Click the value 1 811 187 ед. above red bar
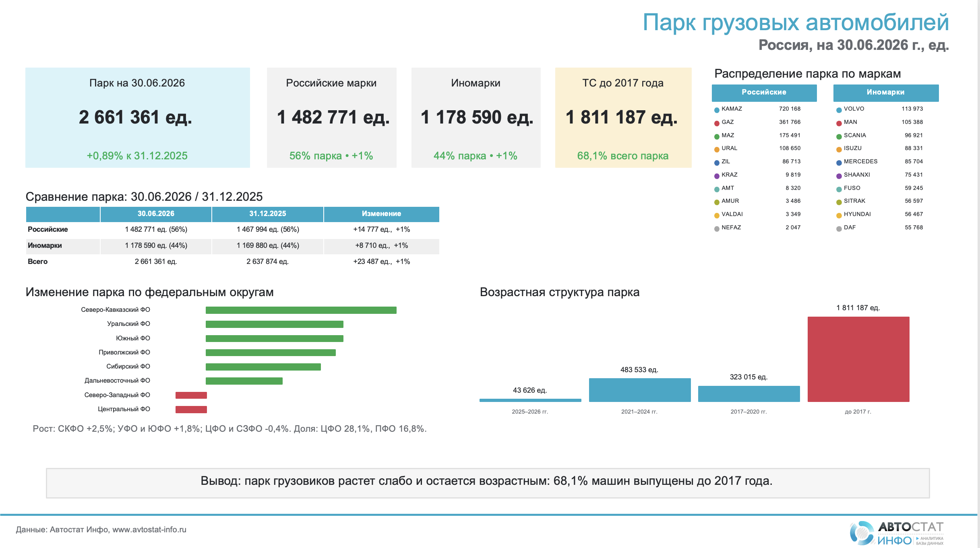This screenshot has width=980, height=548. (x=858, y=308)
